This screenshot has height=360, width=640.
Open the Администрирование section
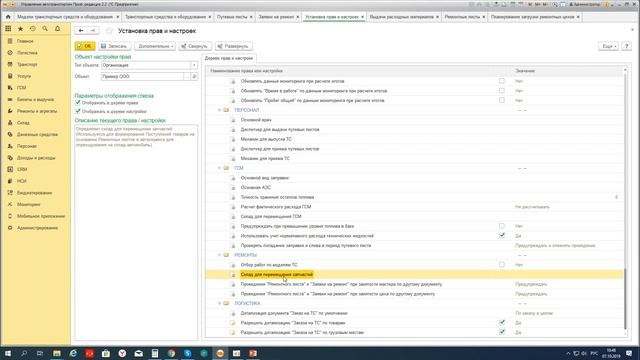[x=37, y=228]
